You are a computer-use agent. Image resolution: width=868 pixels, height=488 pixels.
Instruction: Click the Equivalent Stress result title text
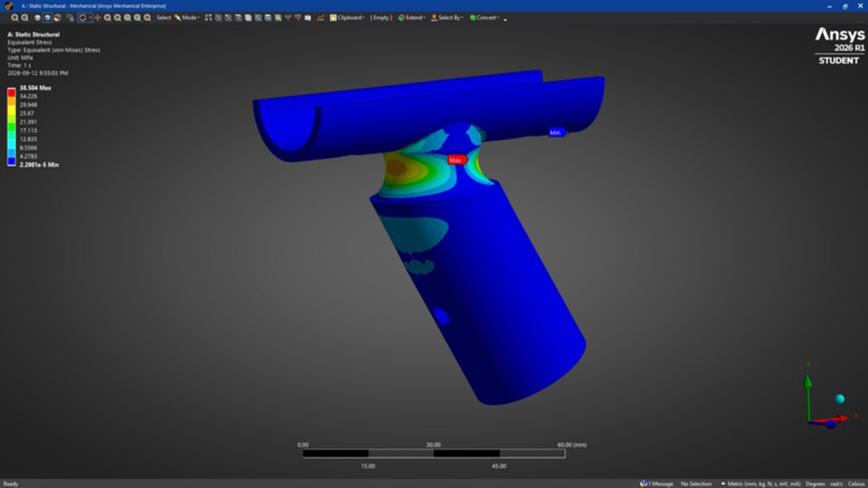coord(30,42)
